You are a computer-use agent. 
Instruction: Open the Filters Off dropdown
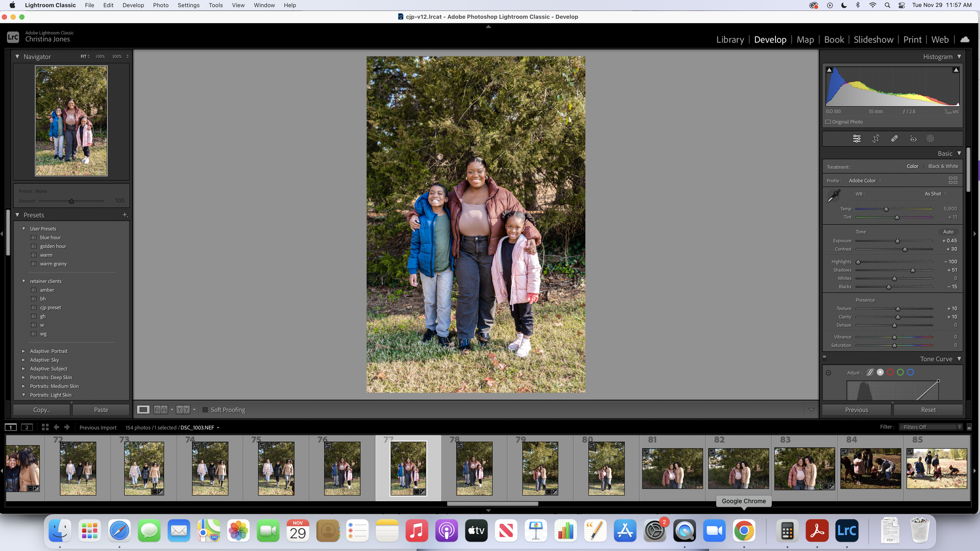point(931,427)
